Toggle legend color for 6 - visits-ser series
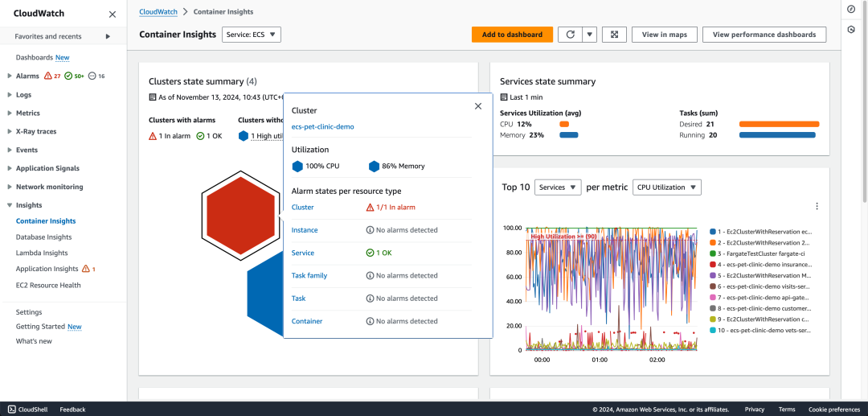This screenshot has width=868, height=416. coord(713,286)
